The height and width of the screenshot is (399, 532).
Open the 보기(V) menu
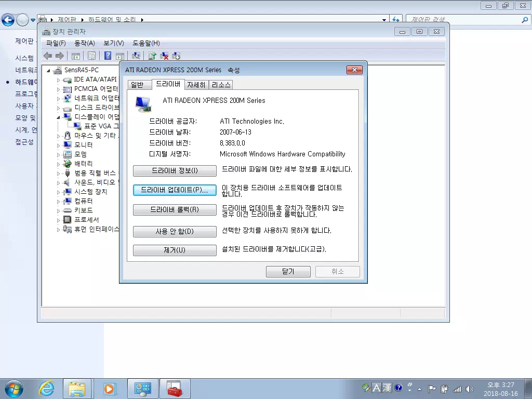114,43
